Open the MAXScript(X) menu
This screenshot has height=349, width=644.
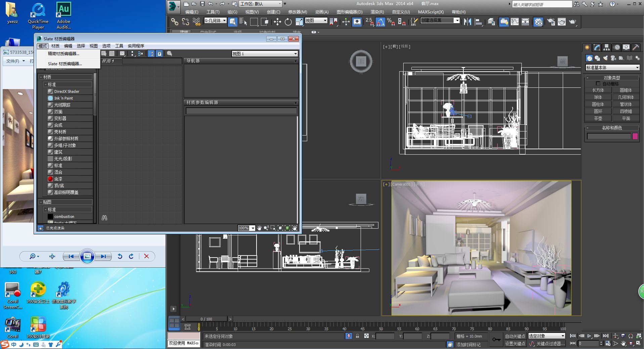pyautogui.click(x=431, y=12)
